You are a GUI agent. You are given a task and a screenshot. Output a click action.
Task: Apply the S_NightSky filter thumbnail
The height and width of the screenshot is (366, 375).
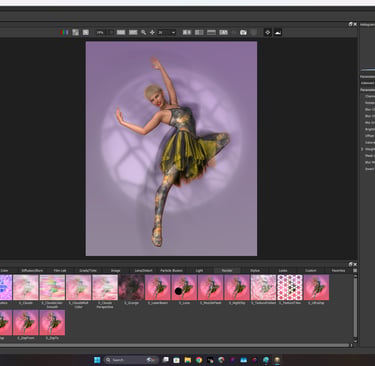[x=237, y=287]
